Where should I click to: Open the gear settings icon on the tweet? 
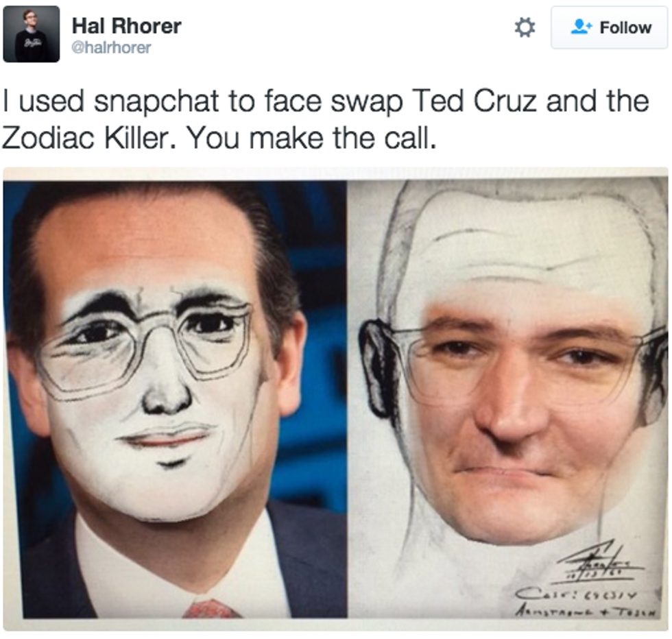pyautogui.click(x=525, y=28)
